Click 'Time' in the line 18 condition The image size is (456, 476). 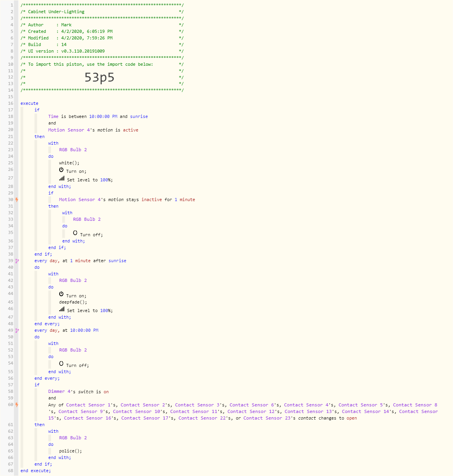(53, 116)
